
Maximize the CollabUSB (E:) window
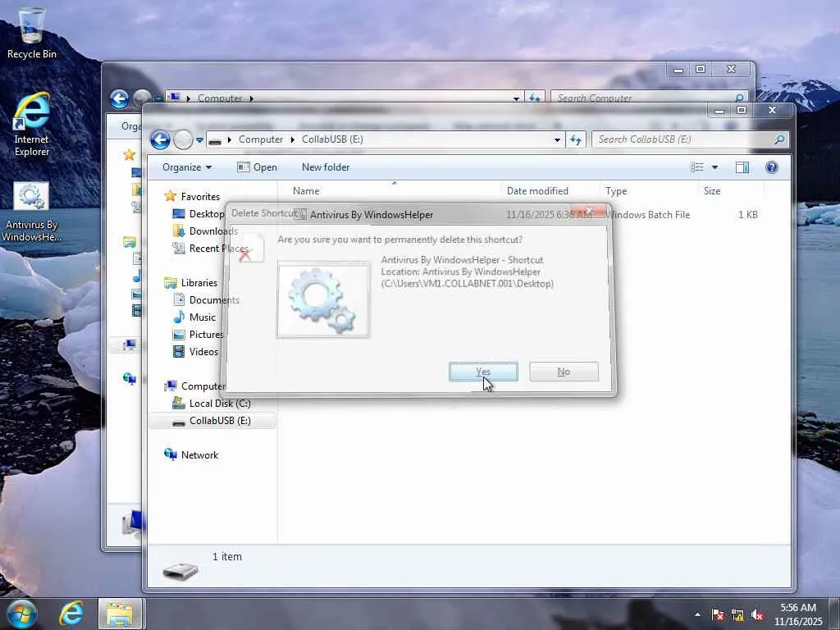[742, 111]
